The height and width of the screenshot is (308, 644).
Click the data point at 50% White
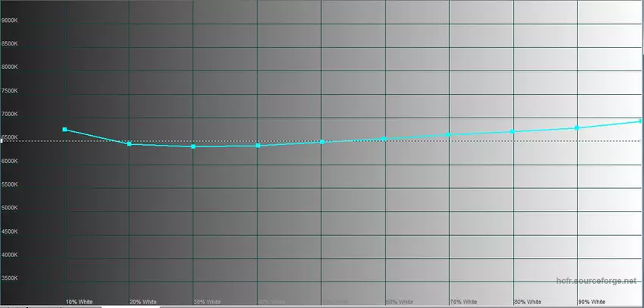(322, 142)
